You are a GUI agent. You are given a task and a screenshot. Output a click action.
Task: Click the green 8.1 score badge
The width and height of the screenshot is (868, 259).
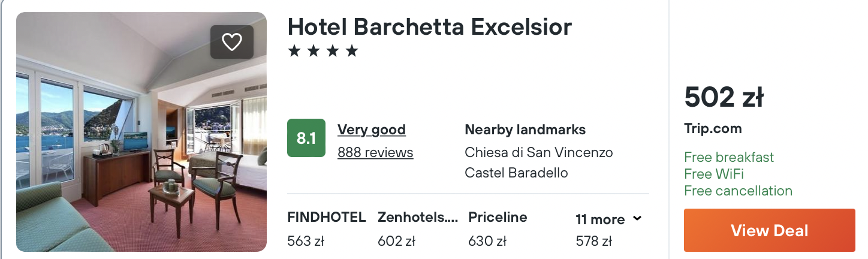[x=306, y=138]
